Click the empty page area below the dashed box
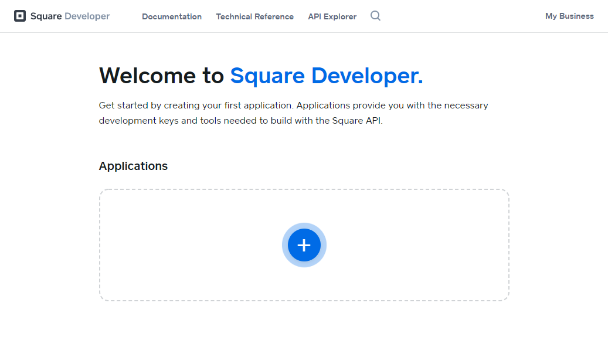This screenshot has width=608, height=364. point(304,334)
